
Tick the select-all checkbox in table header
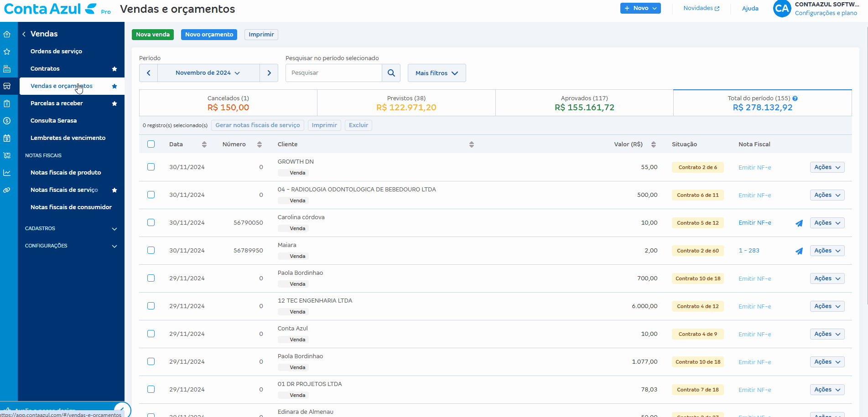pos(151,144)
